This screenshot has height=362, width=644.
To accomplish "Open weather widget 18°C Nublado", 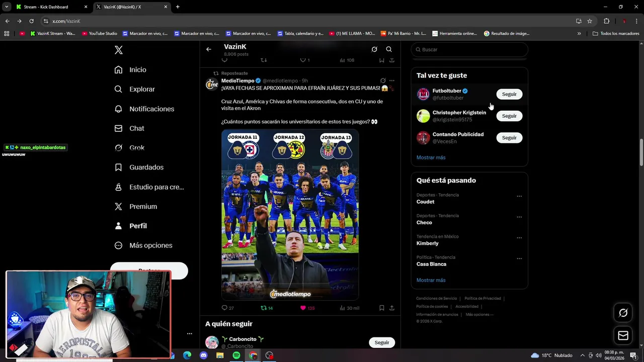I will pos(551,355).
